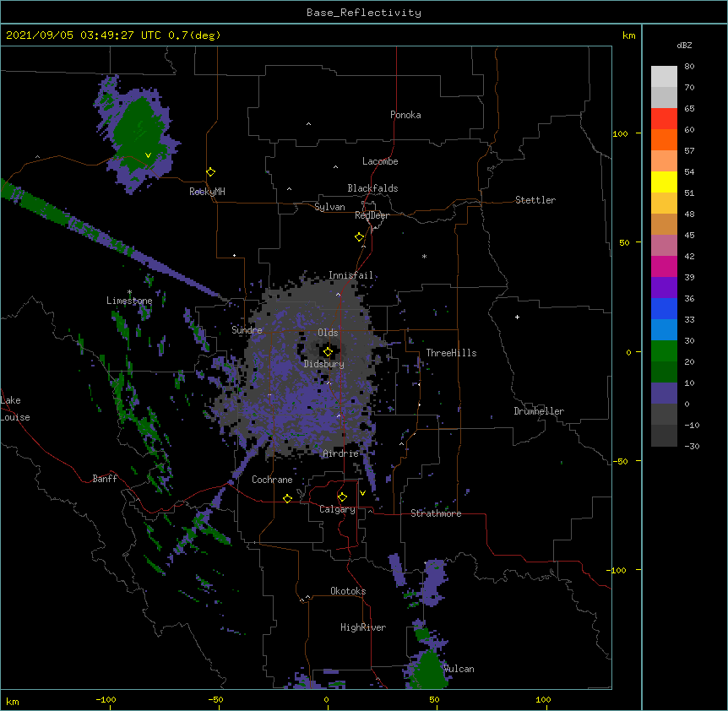Click the RockyMH label
This screenshot has width=728, height=711.
pos(207,191)
